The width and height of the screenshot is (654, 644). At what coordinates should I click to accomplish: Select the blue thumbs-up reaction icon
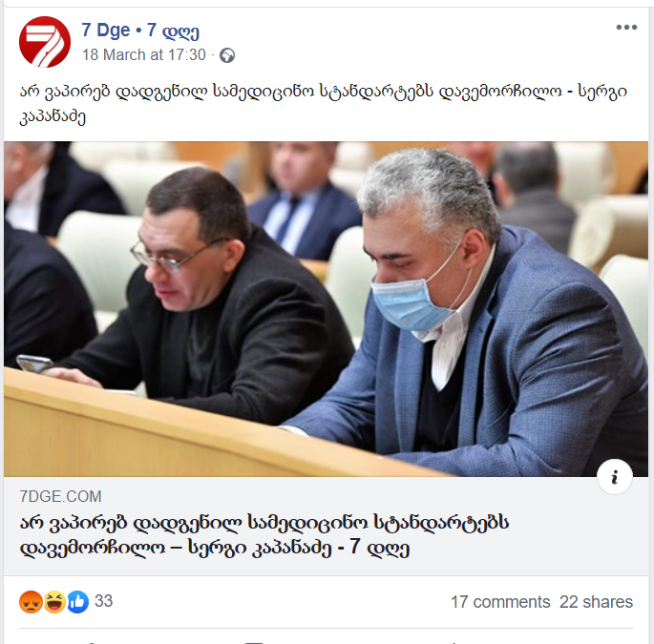tap(78, 602)
